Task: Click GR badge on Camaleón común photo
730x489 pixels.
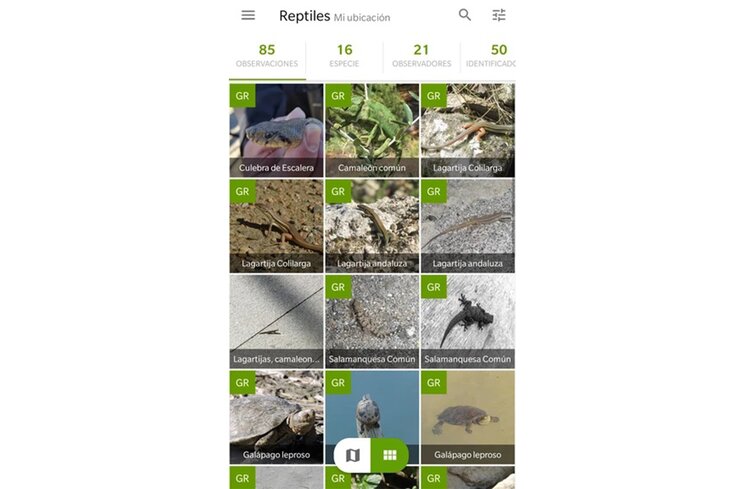Action: (x=338, y=96)
